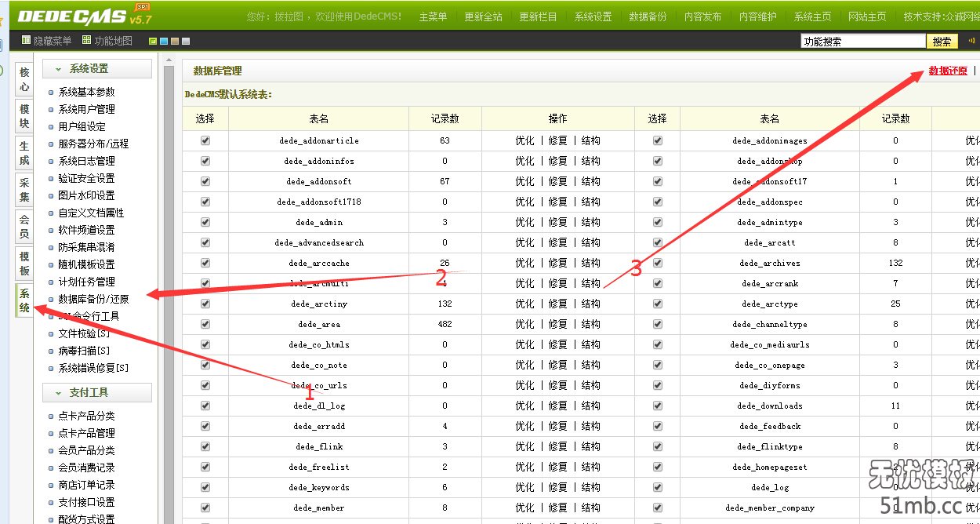Viewport: 980px width, 524px height.
Task: Toggle checkbox for dede_downloads table
Action: pyautogui.click(x=658, y=406)
